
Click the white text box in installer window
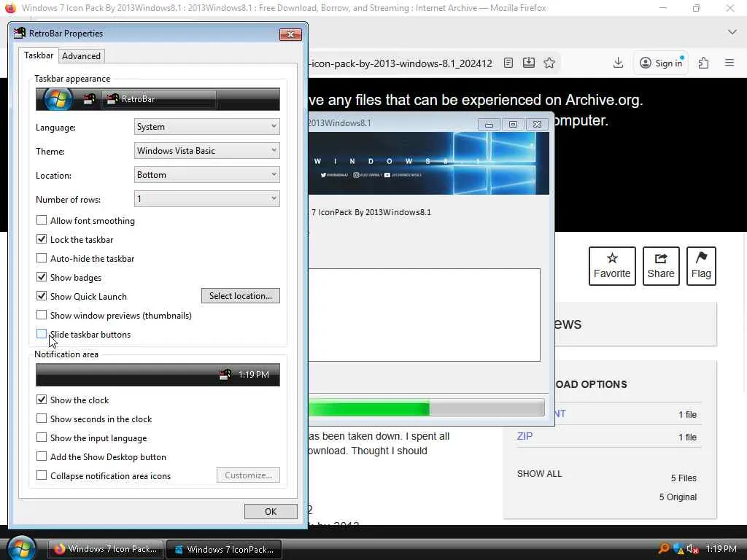point(425,315)
